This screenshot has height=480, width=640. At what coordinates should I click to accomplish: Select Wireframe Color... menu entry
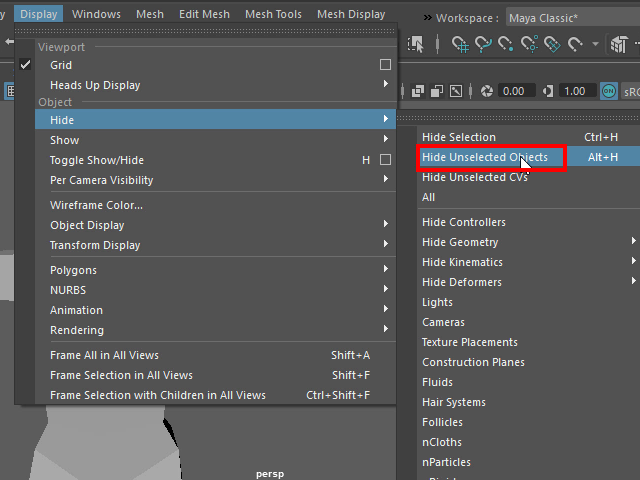tap(97, 205)
